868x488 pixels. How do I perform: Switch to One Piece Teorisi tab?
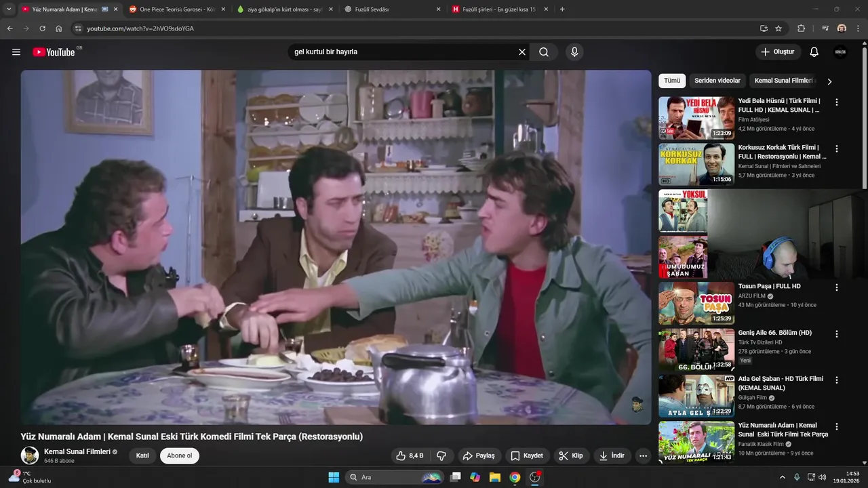[x=176, y=9]
